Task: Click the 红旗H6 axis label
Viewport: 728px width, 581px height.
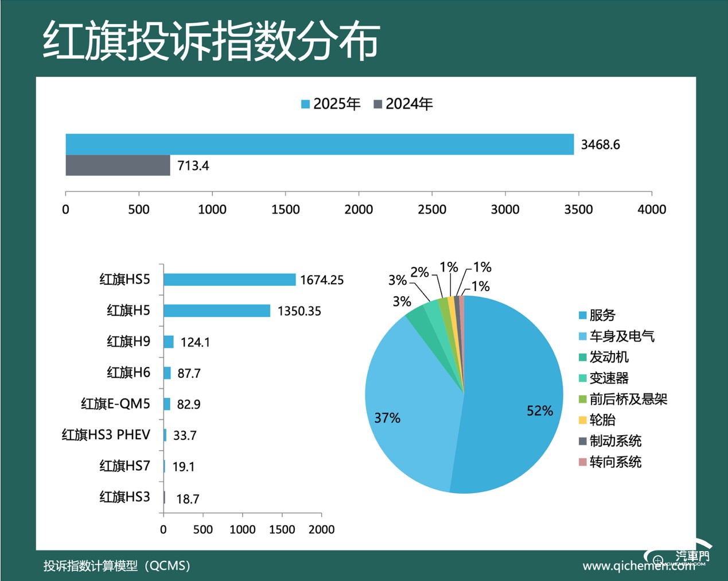Action: click(129, 373)
